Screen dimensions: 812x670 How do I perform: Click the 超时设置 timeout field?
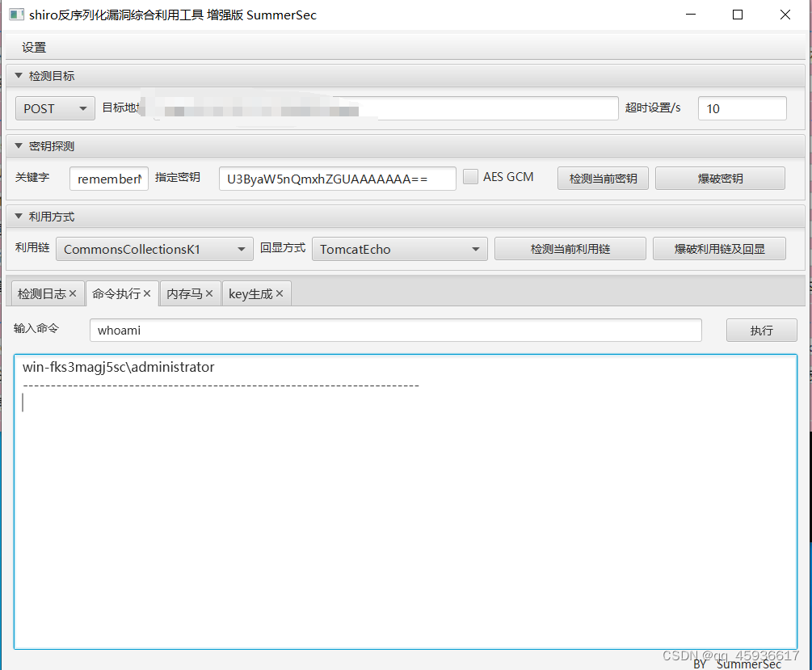pos(742,108)
